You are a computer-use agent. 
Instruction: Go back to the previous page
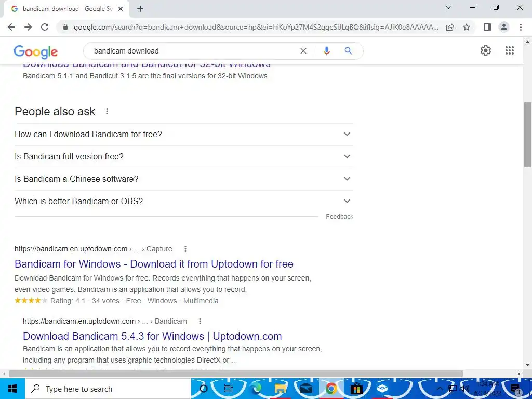(11, 27)
